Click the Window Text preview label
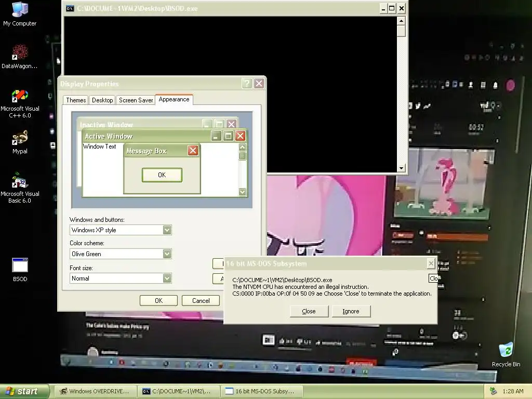This screenshot has height=399, width=532. pyautogui.click(x=99, y=147)
